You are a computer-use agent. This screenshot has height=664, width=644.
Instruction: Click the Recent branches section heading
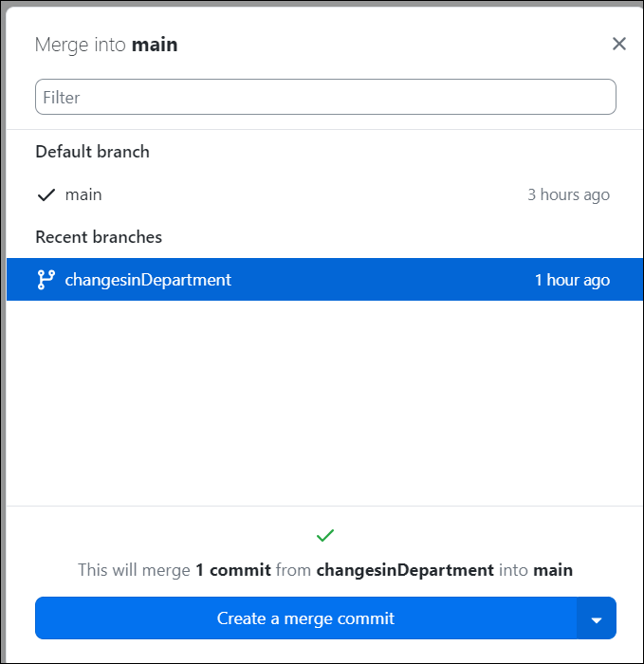[x=99, y=237]
